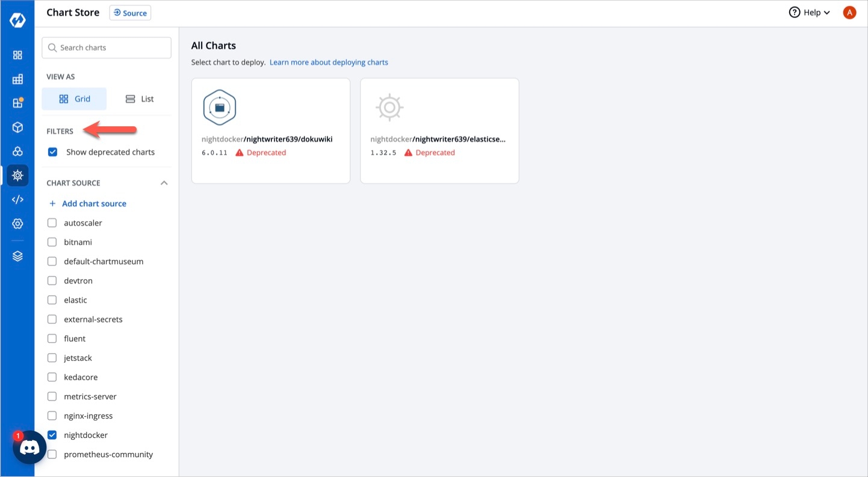868x477 pixels.
Task: Click the Source button next to title
Action: point(130,13)
